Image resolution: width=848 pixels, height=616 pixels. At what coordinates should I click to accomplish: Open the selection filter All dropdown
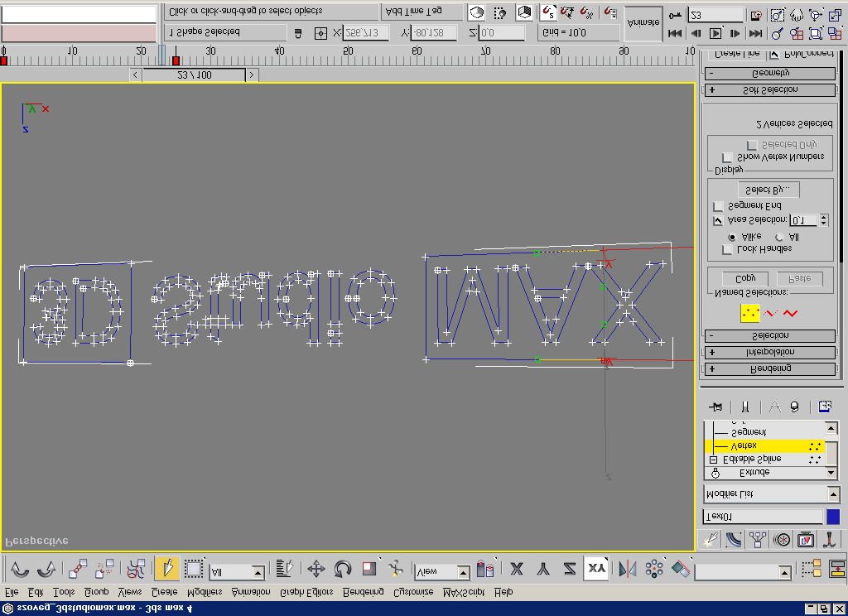258,572
